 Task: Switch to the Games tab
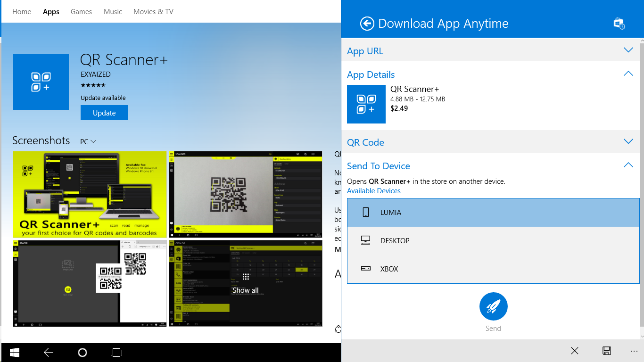point(81,11)
